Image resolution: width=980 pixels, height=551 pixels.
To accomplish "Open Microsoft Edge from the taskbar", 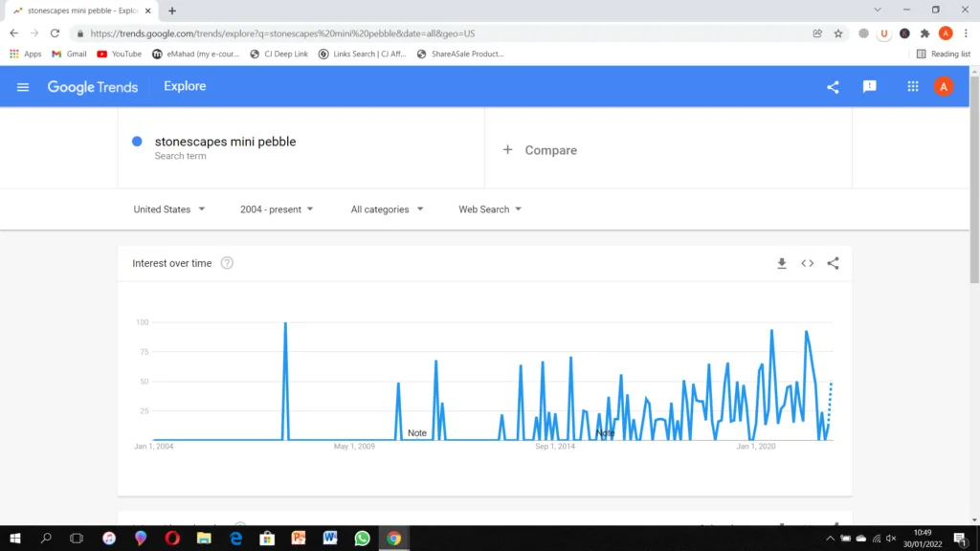I will (235, 538).
